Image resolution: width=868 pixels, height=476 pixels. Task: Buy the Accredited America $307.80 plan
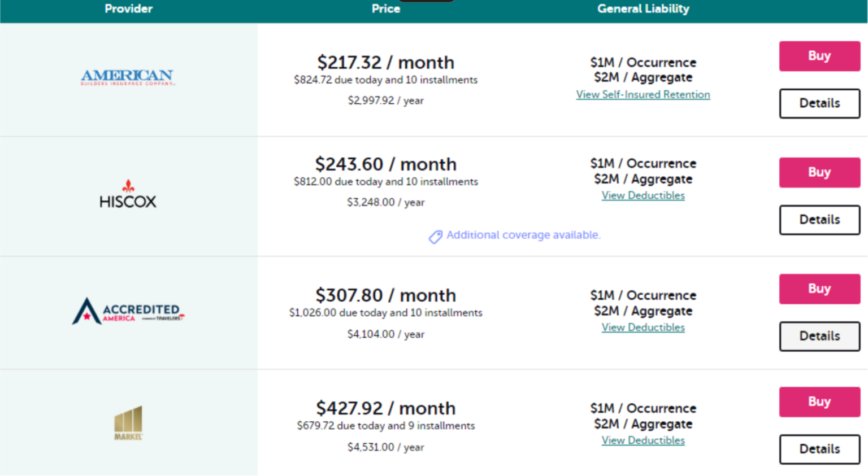[x=819, y=289]
